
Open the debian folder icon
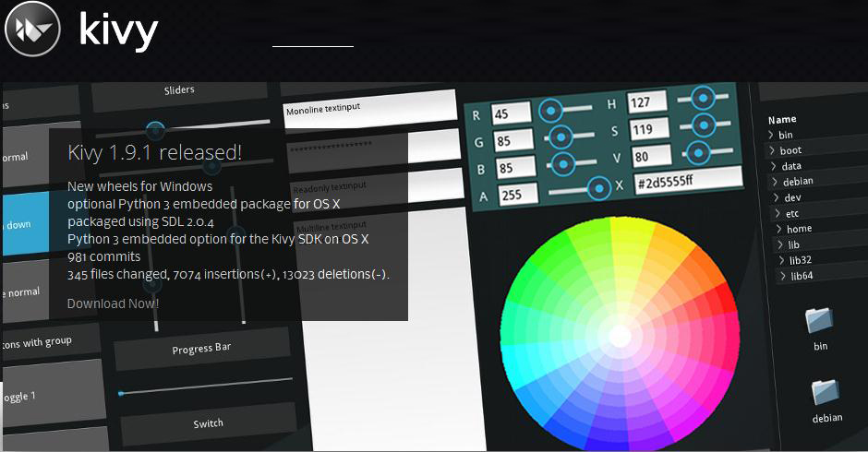[826, 392]
